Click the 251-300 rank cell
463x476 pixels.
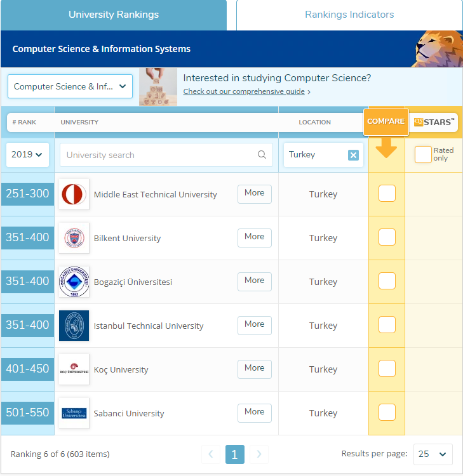(x=28, y=194)
